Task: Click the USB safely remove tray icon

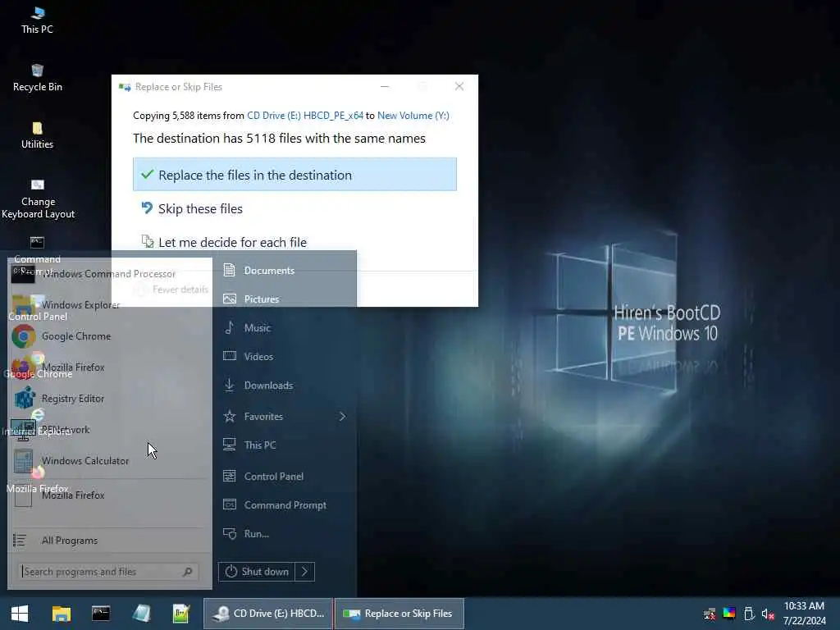Action: tap(749, 614)
